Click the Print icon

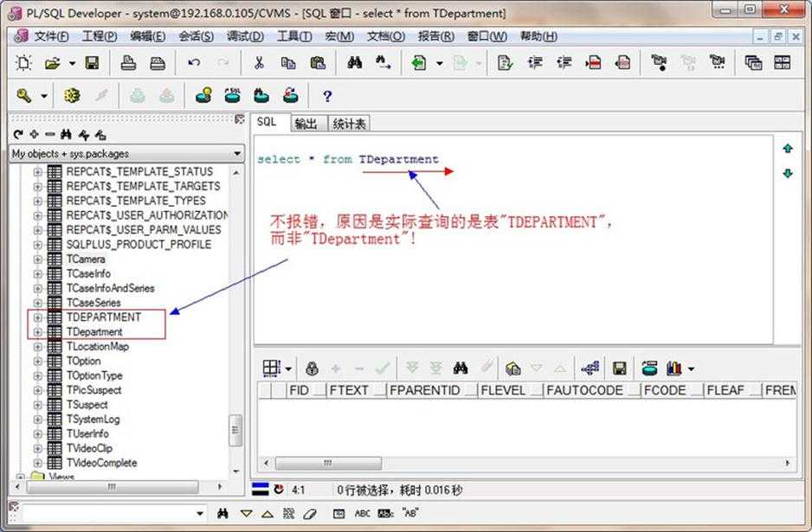click(128, 63)
